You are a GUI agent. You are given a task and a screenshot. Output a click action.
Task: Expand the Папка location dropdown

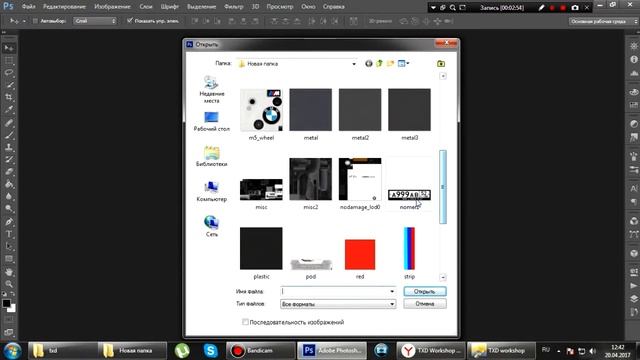coord(354,64)
